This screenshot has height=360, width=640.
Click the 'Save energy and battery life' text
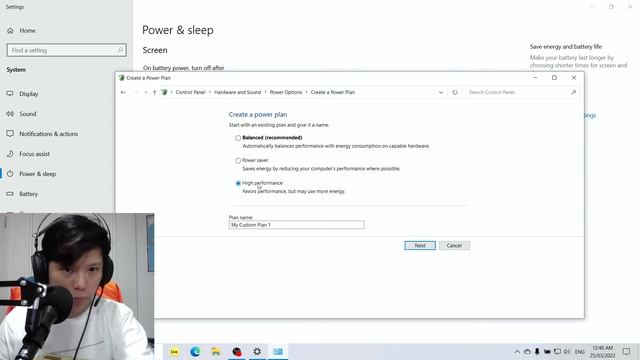(566, 47)
